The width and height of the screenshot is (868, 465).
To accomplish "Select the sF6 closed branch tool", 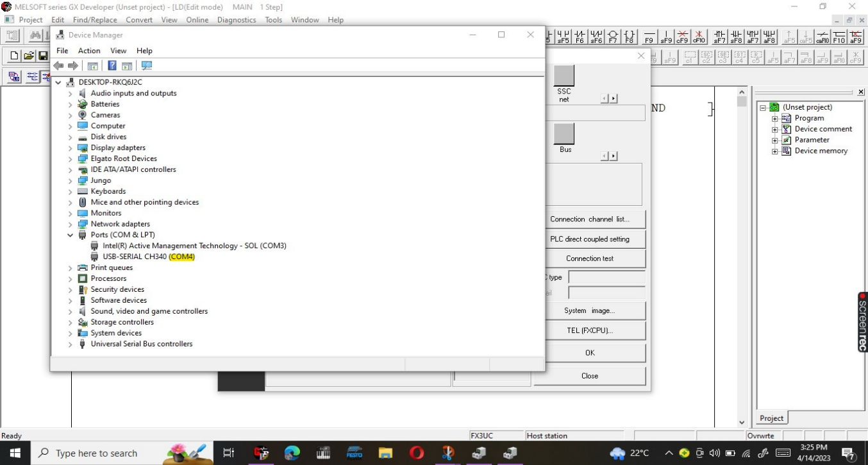I will coord(596,36).
